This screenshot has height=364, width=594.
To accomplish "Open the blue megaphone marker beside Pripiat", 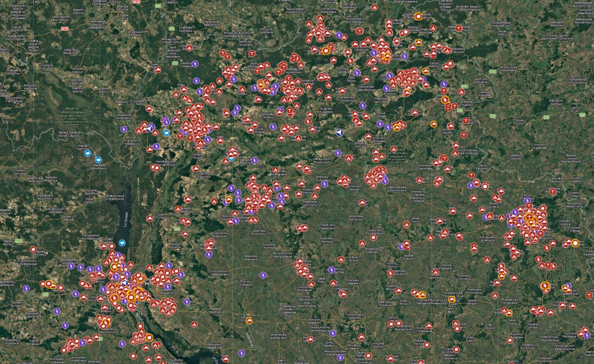I will coord(88,154).
